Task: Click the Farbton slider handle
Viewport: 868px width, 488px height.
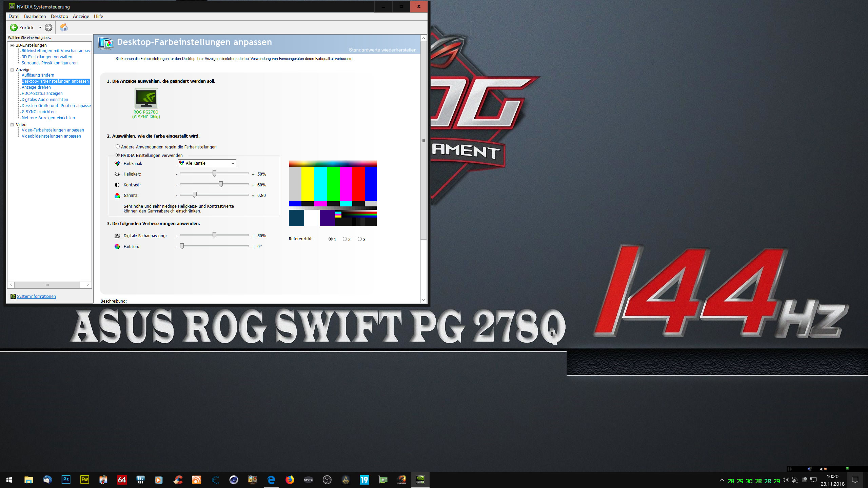Action: (x=182, y=246)
